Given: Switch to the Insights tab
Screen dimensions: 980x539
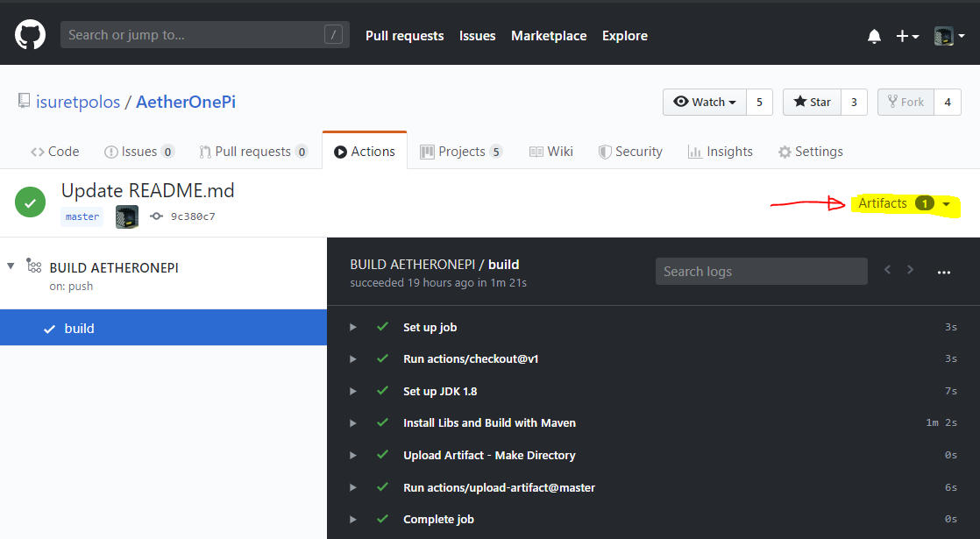Looking at the screenshot, I should tap(720, 152).
